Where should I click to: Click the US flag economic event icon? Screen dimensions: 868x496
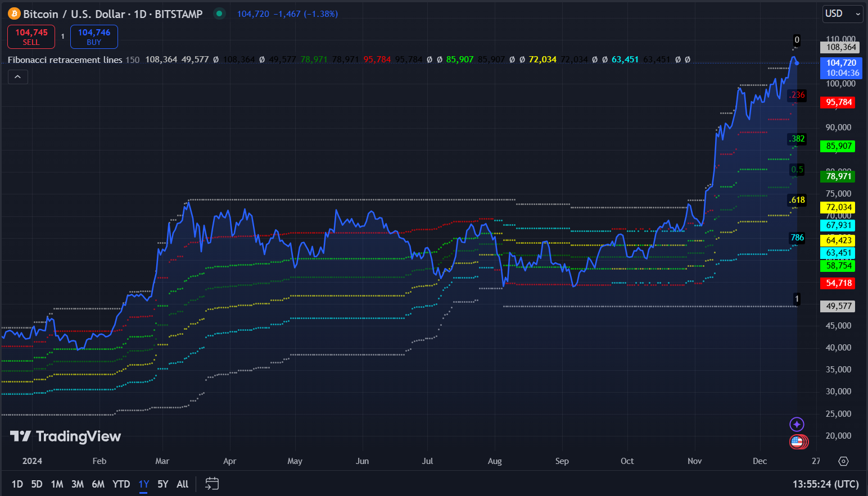pos(797,442)
